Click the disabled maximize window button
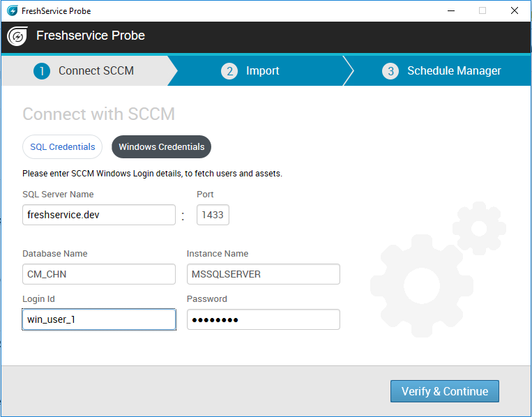Viewport: 532px width, 417px height. (482, 11)
